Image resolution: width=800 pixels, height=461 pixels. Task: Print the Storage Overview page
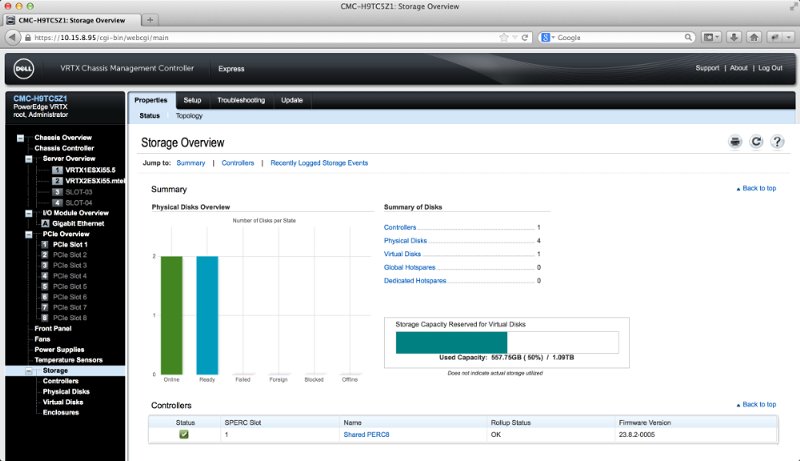point(735,142)
